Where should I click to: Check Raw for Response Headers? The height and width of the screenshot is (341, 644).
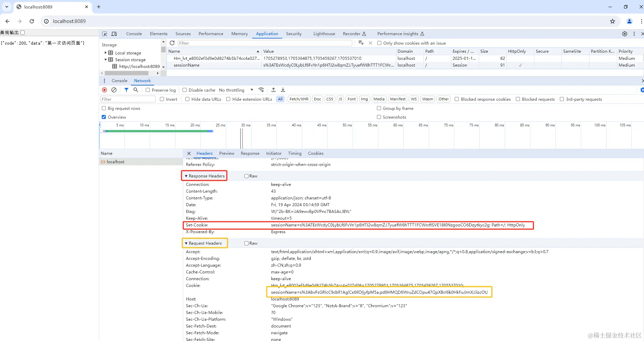(x=246, y=176)
